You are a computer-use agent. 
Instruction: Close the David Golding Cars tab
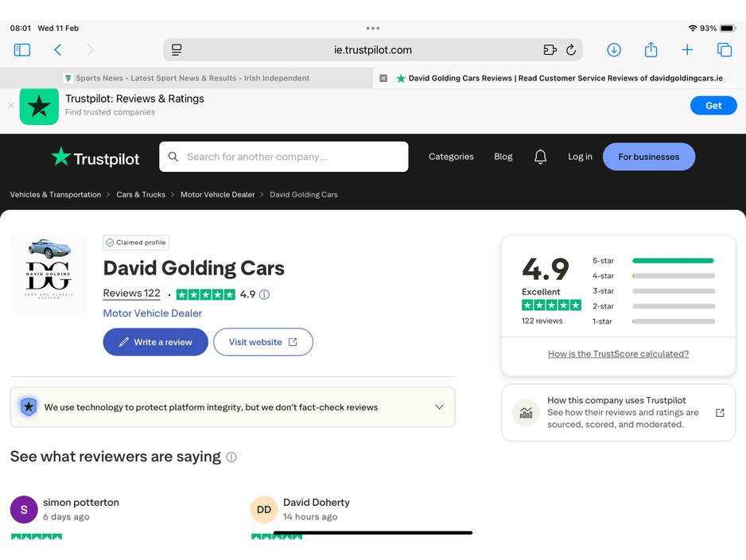[383, 78]
